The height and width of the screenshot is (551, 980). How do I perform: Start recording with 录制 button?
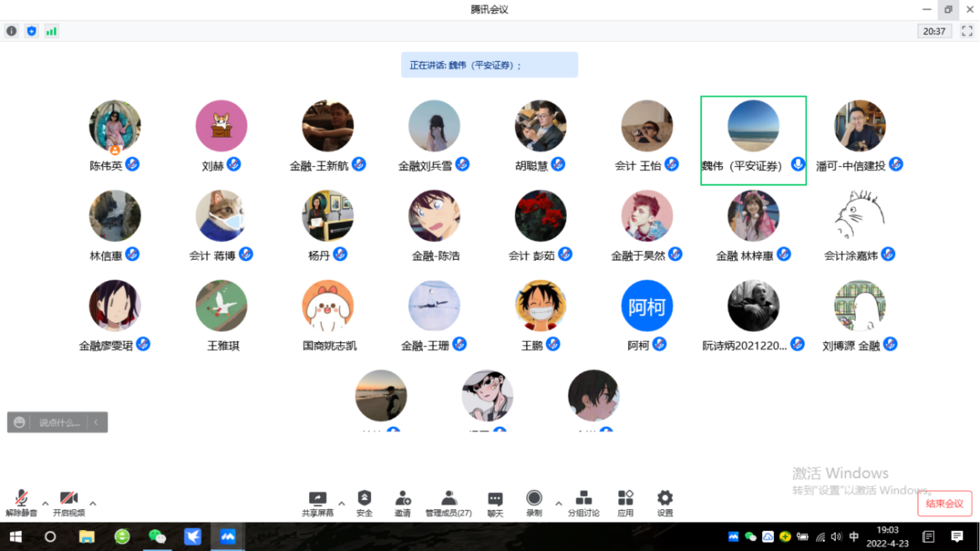(534, 502)
